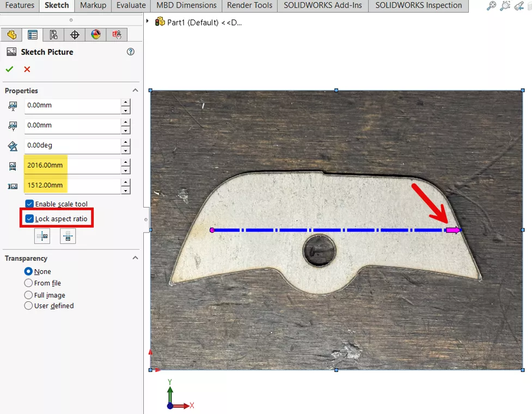
Task: Collapse the Transparency section
Action: 136,258
